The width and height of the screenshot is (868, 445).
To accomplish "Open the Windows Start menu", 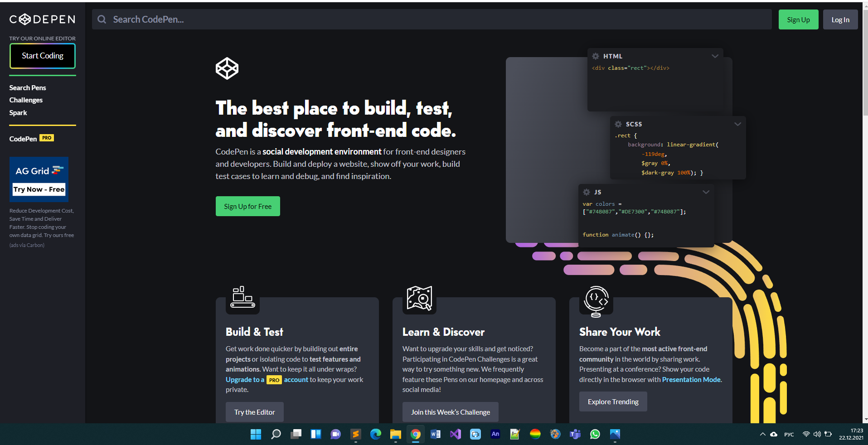I will (x=256, y=434).
